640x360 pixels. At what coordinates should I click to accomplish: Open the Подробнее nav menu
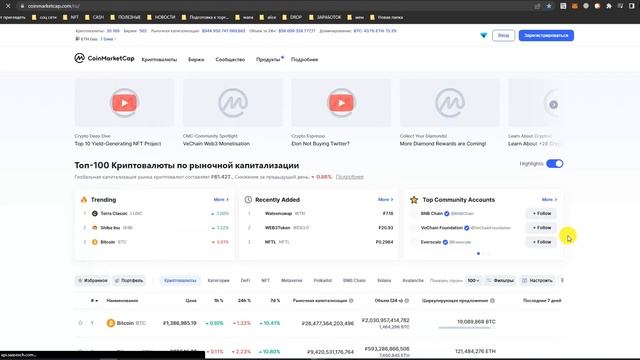pos(304,60)
